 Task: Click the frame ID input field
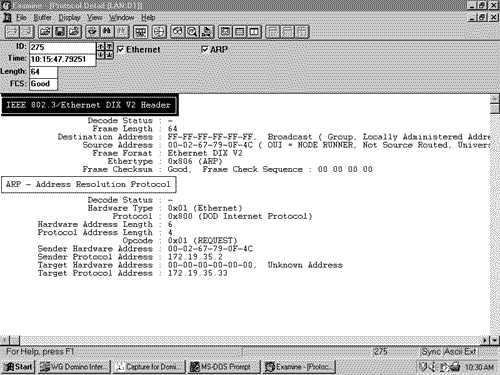62,47
